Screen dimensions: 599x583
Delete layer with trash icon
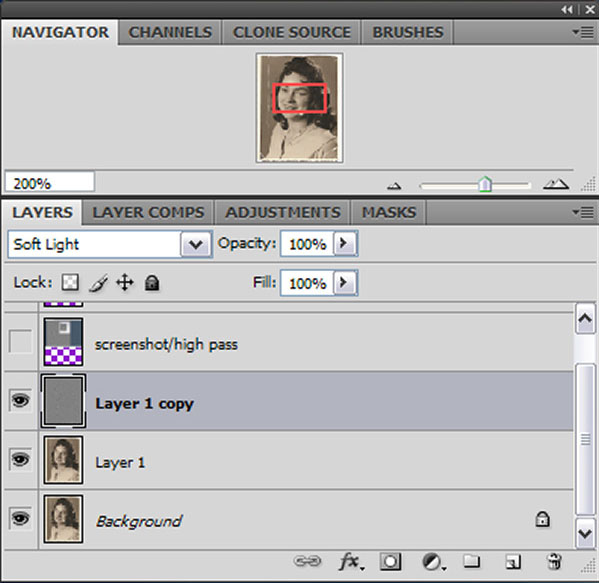tap(554, 562)
